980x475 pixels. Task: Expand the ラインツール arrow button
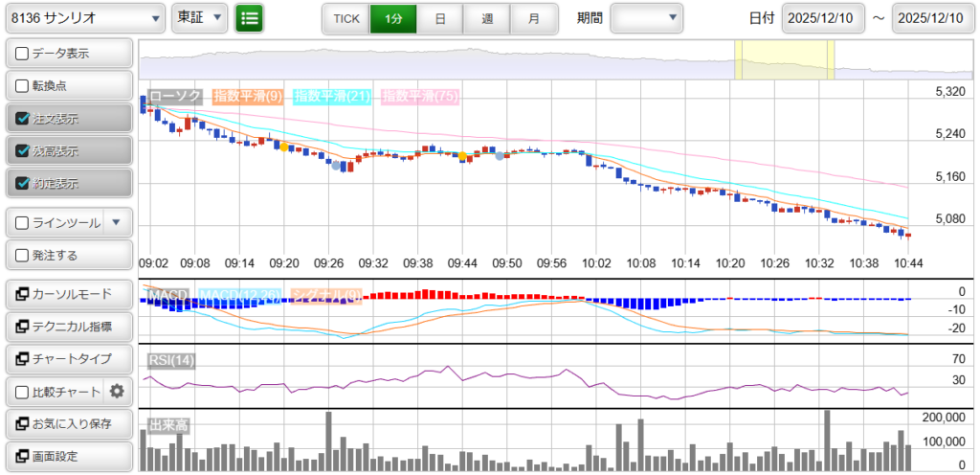click(x=116, y=223)
